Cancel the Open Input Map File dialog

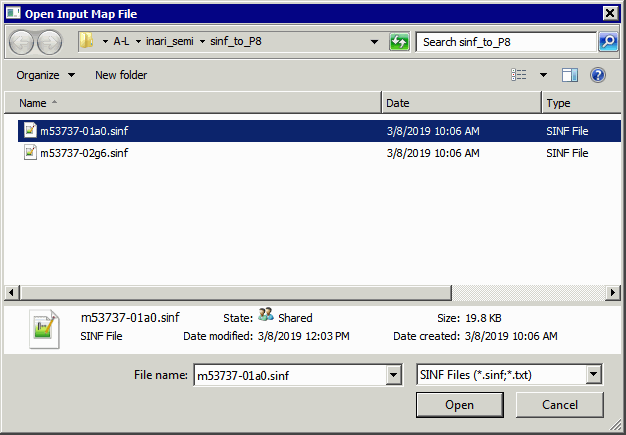(x=560, y=405)
